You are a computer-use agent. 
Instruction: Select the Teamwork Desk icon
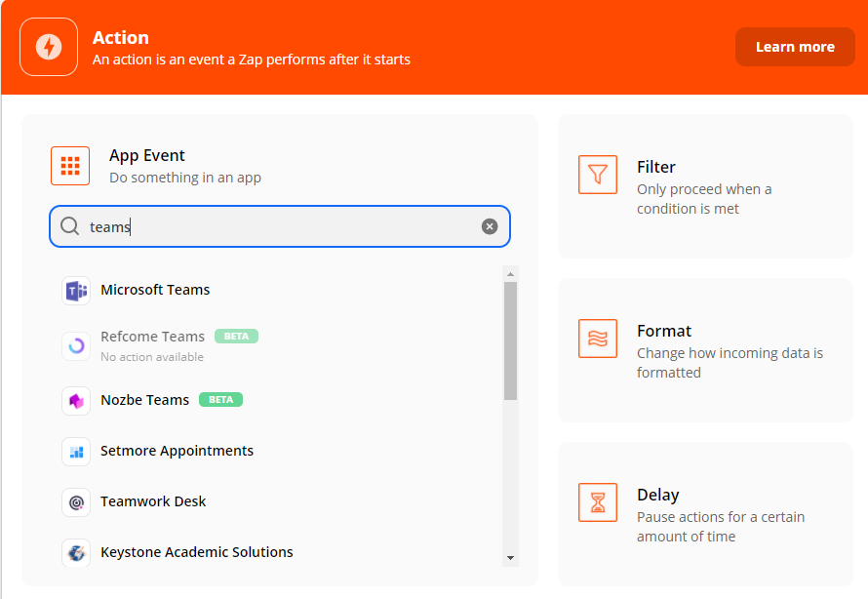point(76,502)
